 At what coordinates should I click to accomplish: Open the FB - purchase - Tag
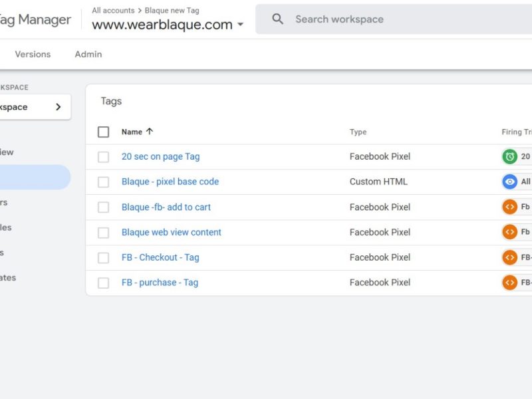pos(160,282)
